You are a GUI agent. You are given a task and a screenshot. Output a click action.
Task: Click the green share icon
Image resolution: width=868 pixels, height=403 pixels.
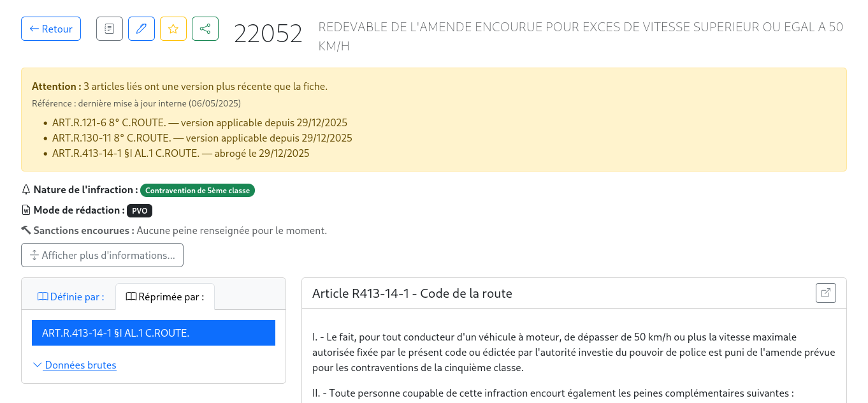[x=205, y=28]
